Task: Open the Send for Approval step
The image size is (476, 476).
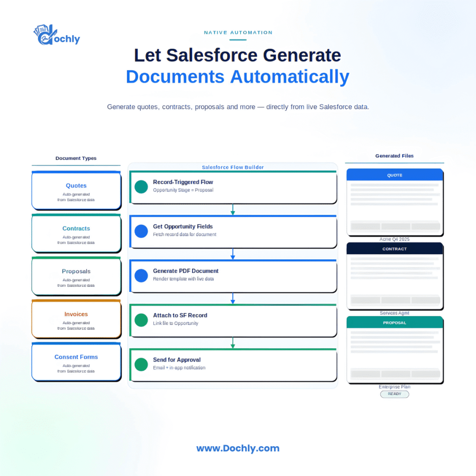Action: 233,364
